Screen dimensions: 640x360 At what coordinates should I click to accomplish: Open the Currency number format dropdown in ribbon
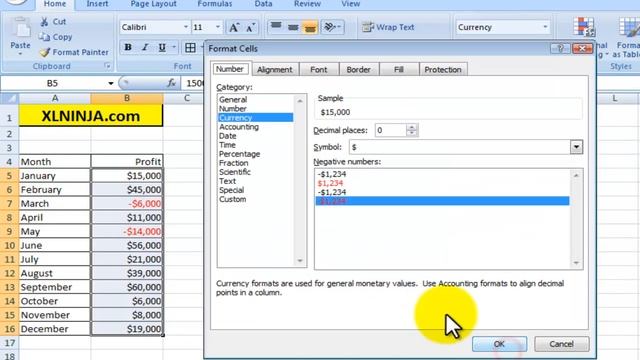coord(545,27)
